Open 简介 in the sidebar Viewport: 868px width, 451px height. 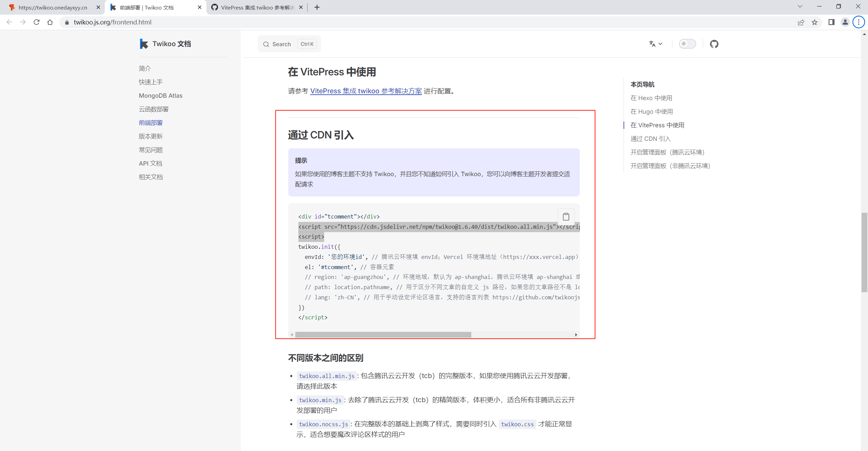145,68
